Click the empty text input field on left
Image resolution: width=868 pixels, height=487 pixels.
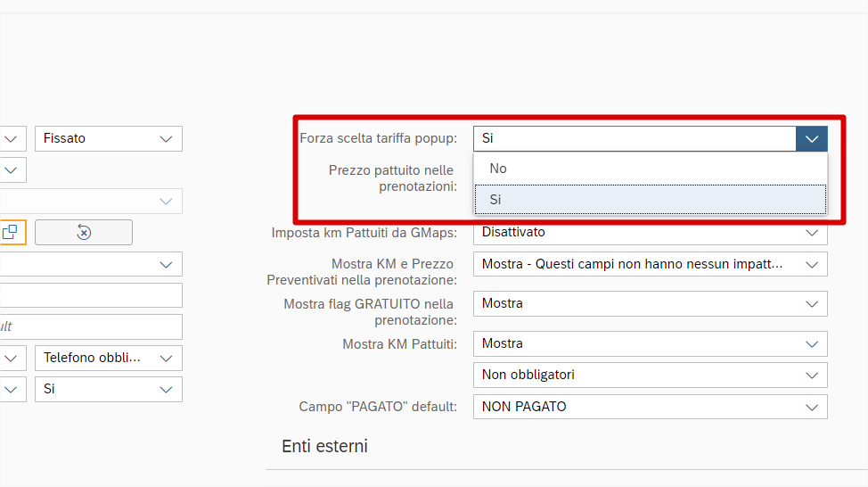point(89,295)
